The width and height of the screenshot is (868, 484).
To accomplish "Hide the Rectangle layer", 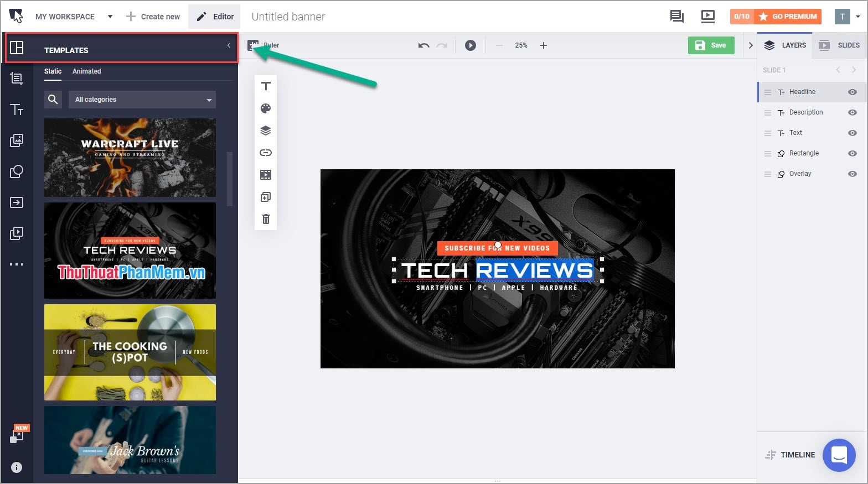I will (852, 153).
